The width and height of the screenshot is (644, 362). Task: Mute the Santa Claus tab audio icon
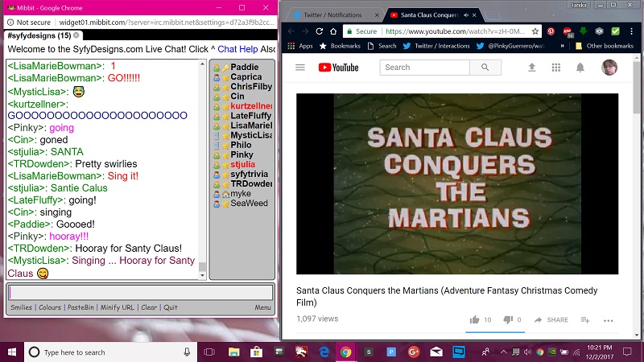click(466, 14)
